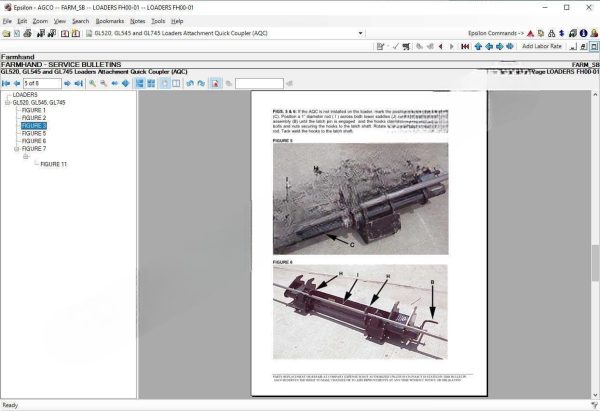600x411 pixels.
Task: Open the Tools menu
Action: 158,21
